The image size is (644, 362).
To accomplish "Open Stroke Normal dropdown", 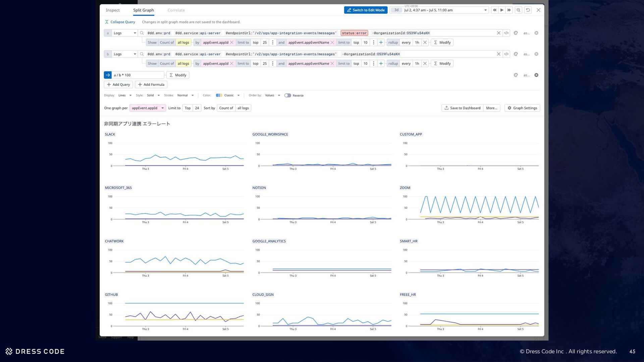I will tap(185, 96).
